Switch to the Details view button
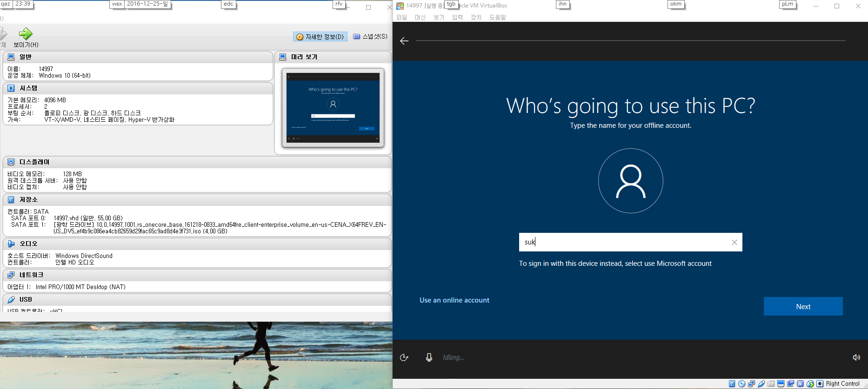868x389 pixels. [x=320, y=37]
